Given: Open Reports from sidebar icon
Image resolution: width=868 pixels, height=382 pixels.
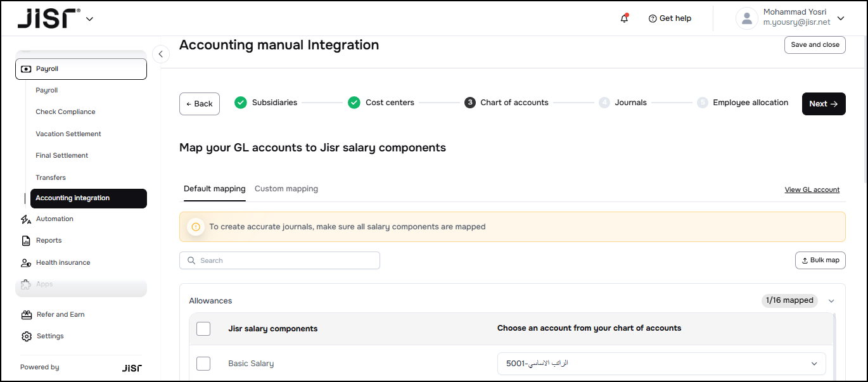Looking at the screenshot, I should pos(26,241).
